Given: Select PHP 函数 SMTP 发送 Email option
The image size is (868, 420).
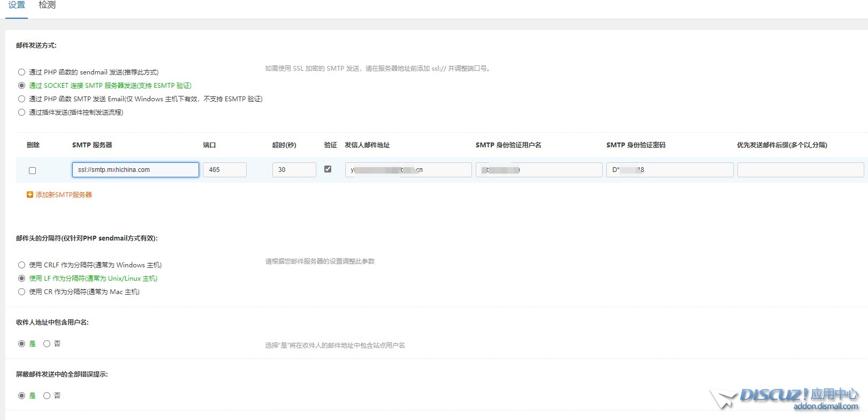Looking at the screenshot, I should (x=21, y=99).
